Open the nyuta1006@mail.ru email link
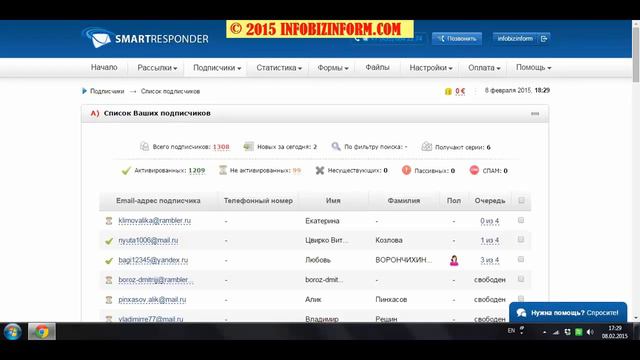 point(148,240)
